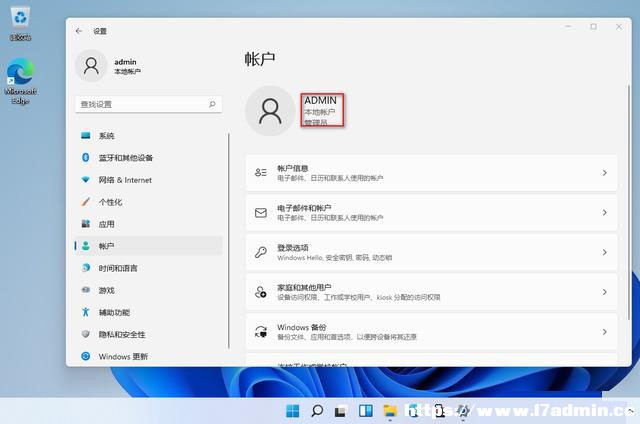Open 家庭和其他用户 settings
640x424 pixels.
(x=431, y=292)
